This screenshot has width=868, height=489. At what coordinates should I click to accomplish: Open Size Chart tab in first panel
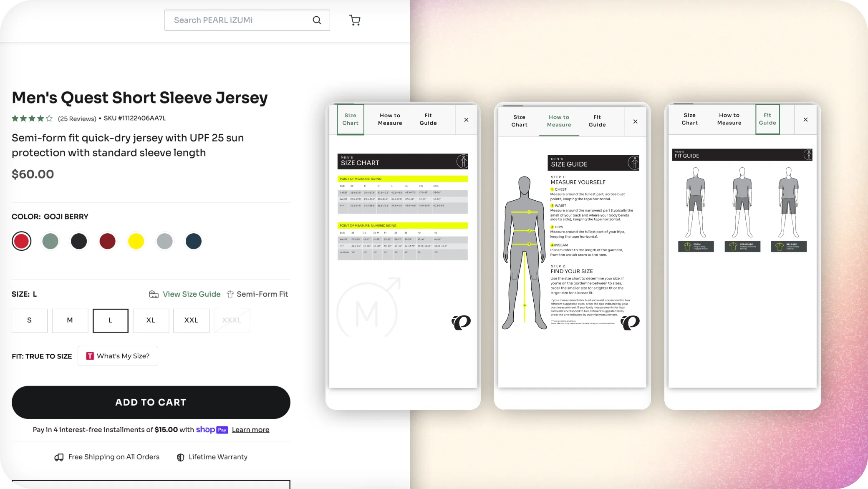click(351, 119)
